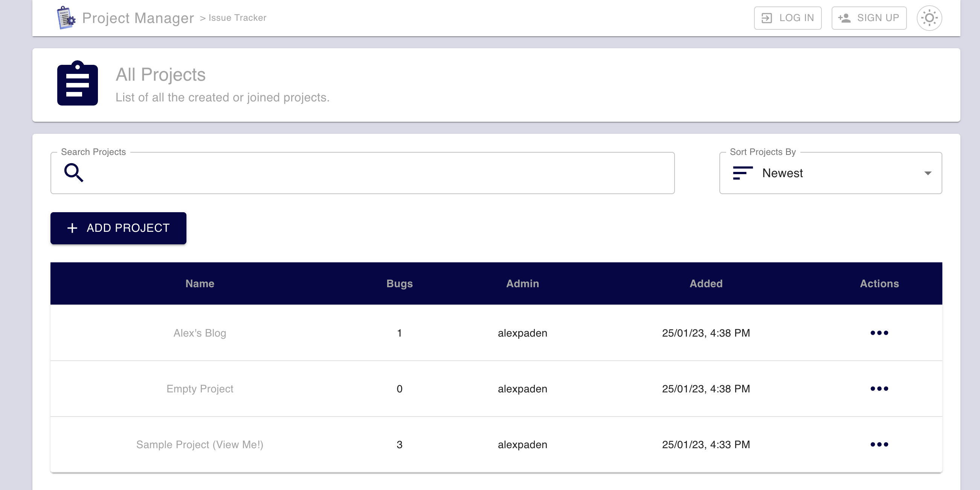Open the Alex's Blog project link
This screenshot has height=490, width=980.
click(200, 333)
